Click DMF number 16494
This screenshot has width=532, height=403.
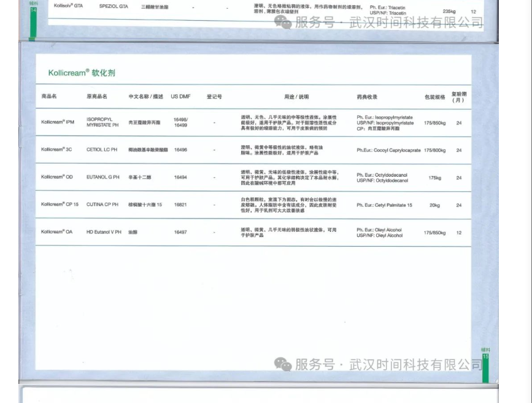click(180, 177)
